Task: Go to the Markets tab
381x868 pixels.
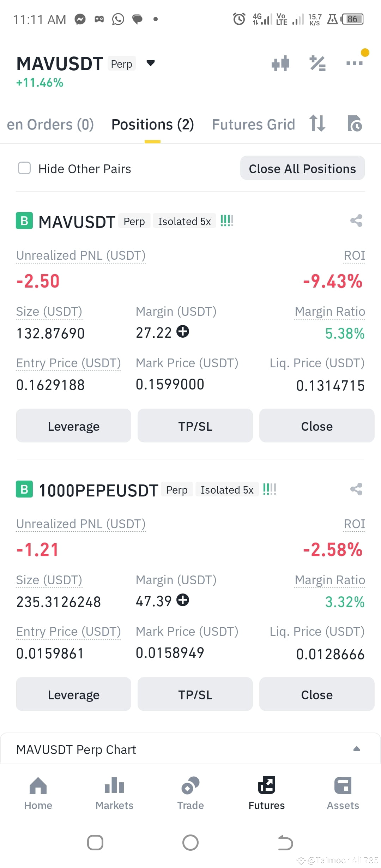Action: 114,793
